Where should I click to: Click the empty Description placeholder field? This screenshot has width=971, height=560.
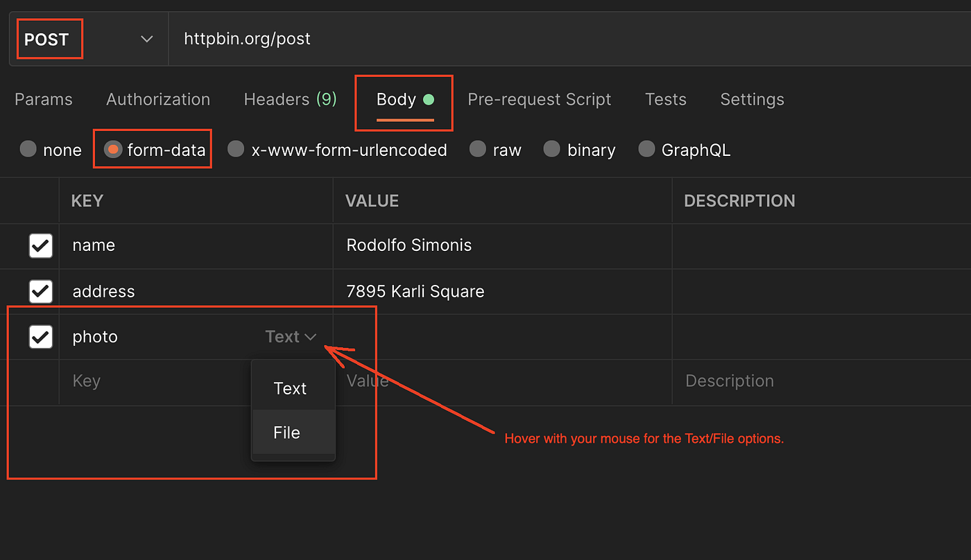click(x=822, y=382)
